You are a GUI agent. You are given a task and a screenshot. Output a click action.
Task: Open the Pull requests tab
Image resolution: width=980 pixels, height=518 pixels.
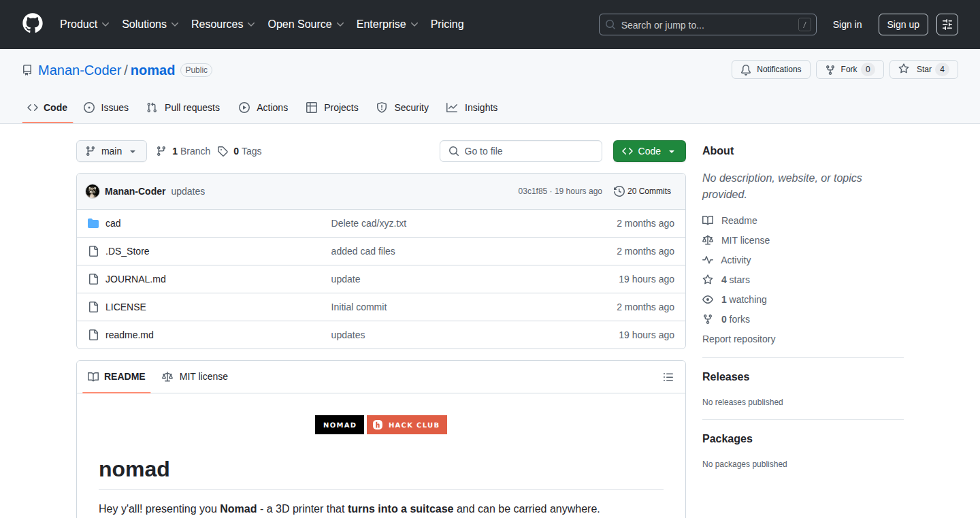[x=183, y=108]
